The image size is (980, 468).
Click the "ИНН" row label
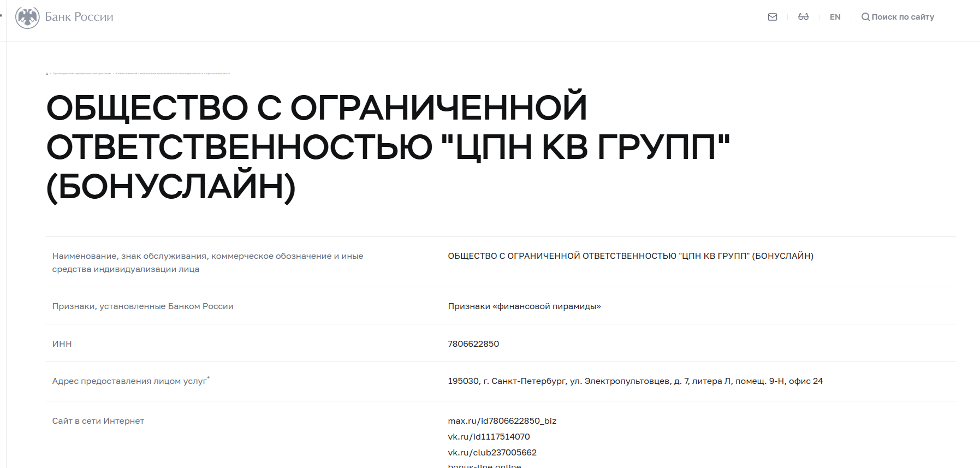(62, 343)
